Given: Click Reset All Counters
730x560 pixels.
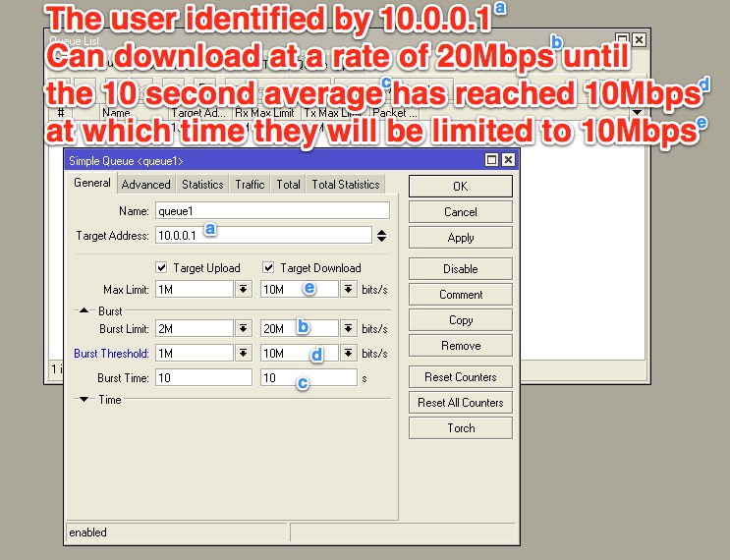Looking at the screenshot, I should click(x=460, y=403).
